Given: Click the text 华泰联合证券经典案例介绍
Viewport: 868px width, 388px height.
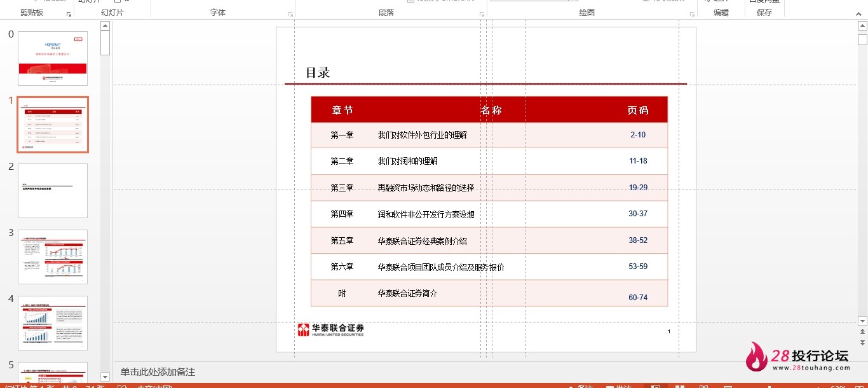Looking at the screenshot, I should coord(422,241).
